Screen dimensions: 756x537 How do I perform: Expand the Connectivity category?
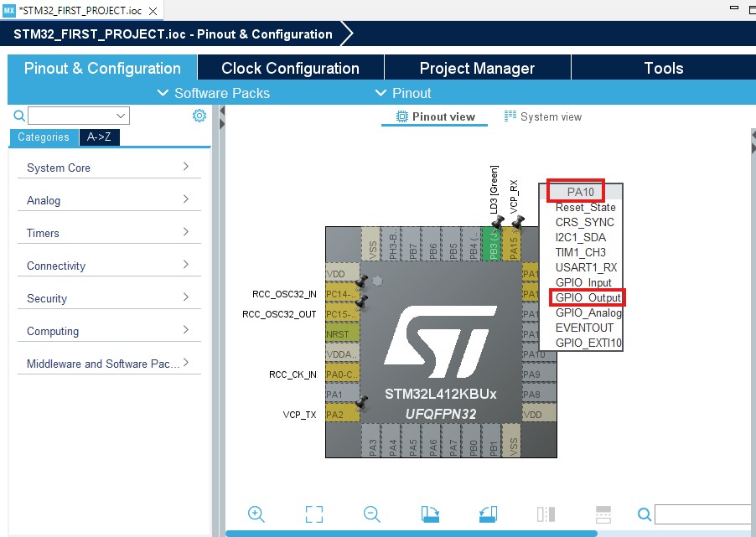55,266
